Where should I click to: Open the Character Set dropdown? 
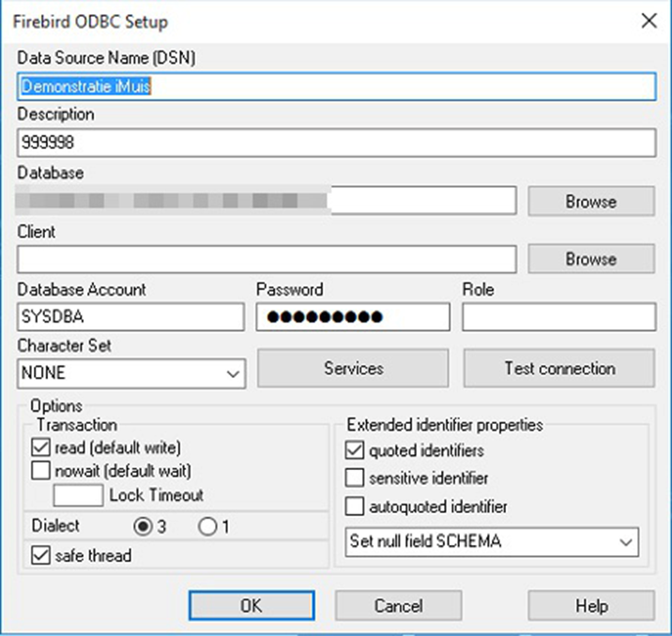coord(131,373)
